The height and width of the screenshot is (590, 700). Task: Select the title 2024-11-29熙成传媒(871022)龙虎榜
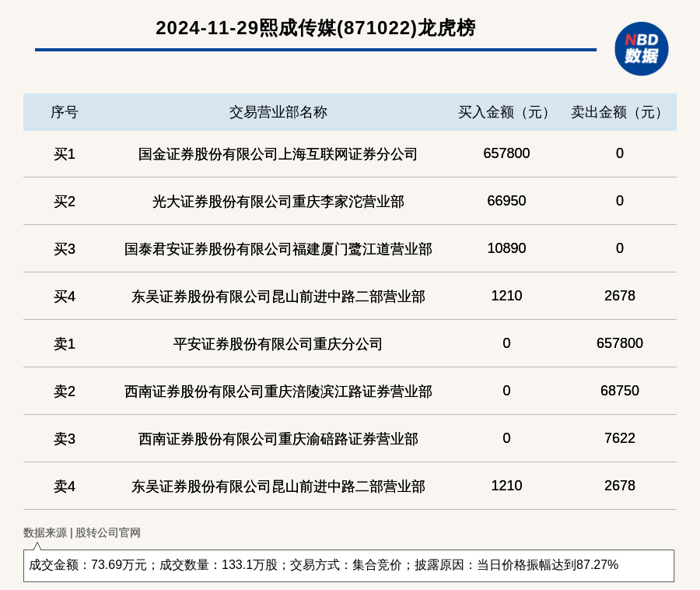tap(316, 28)
